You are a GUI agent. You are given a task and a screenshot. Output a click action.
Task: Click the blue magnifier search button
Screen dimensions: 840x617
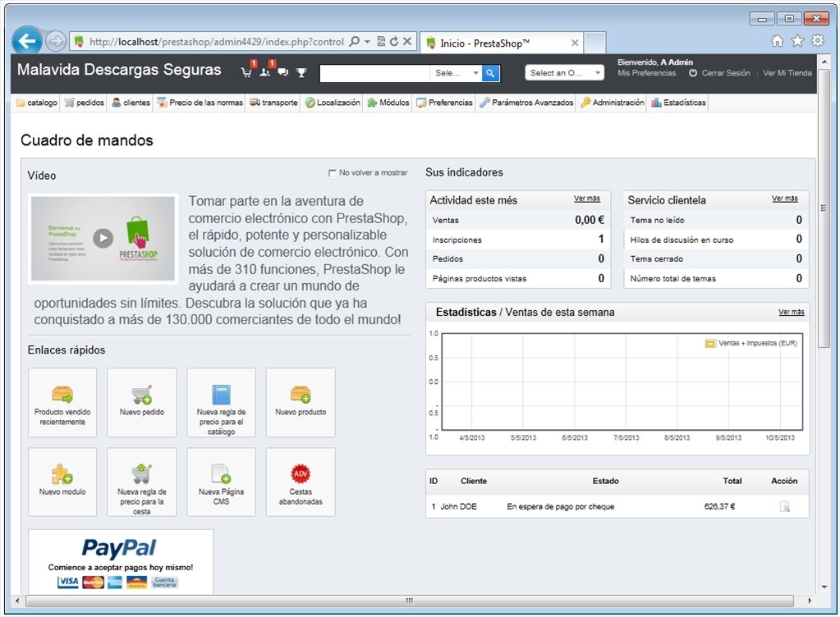coord(490,73)
